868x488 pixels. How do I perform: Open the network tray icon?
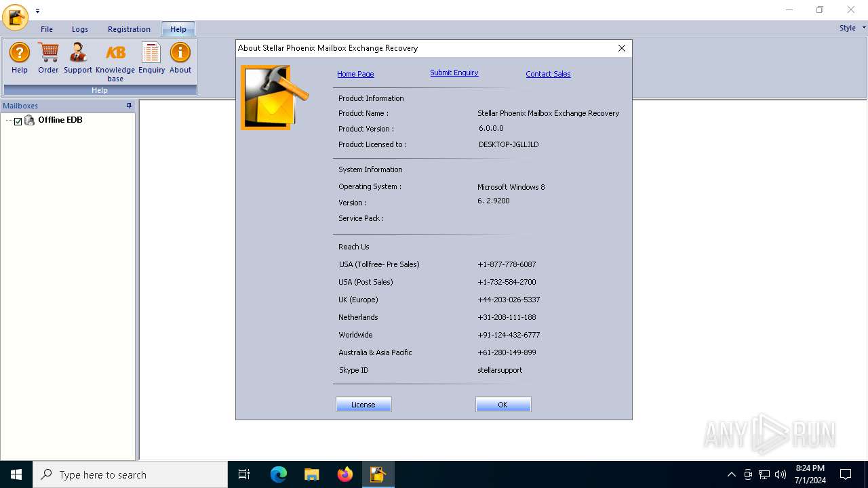[764, 474]
